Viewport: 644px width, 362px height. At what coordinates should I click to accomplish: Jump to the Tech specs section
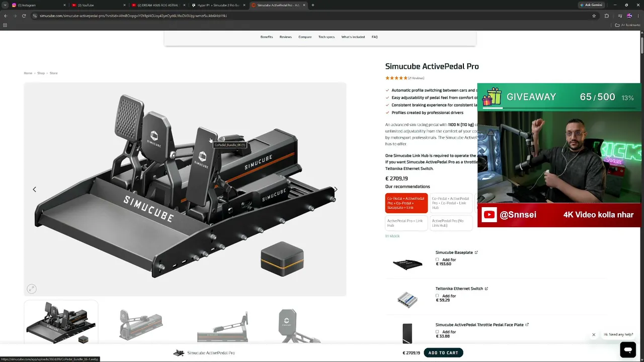pos(327,37)
